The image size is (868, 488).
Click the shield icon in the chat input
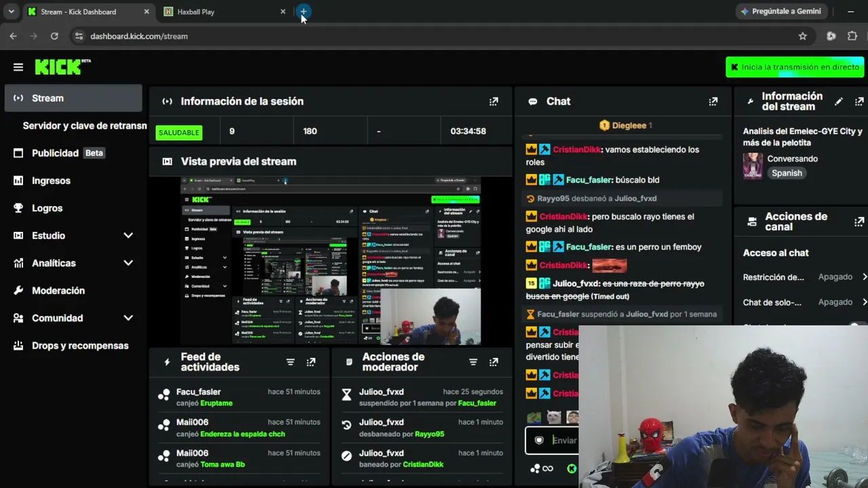[539, 440]
